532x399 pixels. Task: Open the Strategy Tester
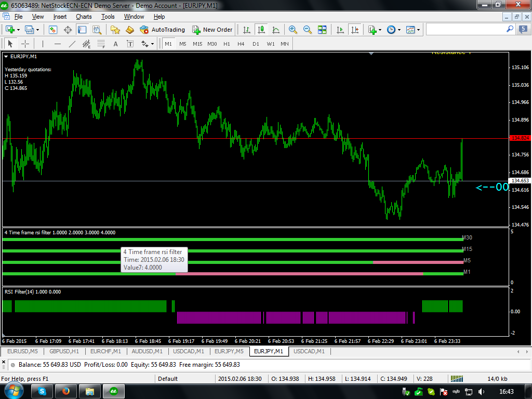(96, 30)
